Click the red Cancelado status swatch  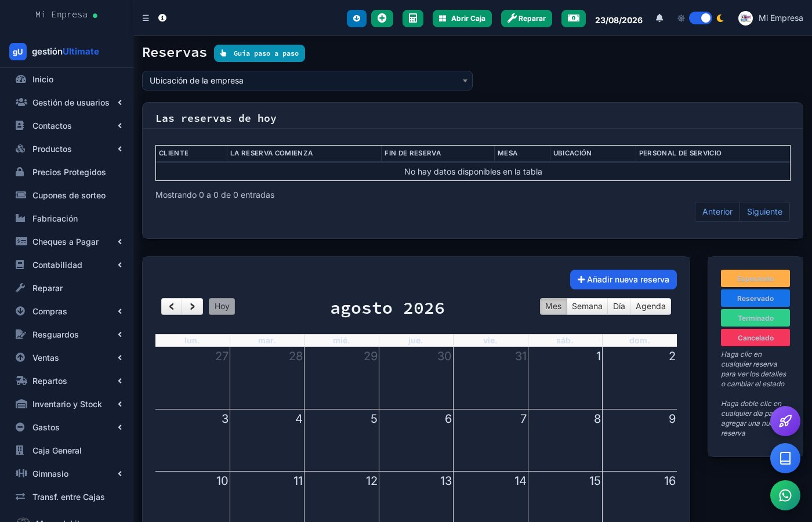[x=755, y=338]
